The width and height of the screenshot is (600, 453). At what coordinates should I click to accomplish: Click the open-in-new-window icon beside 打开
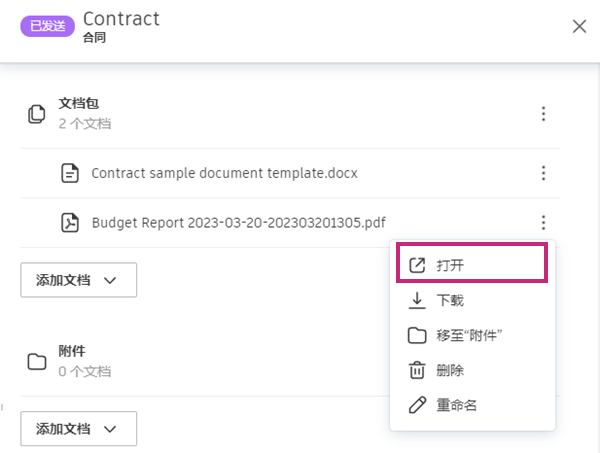click(x=418, y=265)
